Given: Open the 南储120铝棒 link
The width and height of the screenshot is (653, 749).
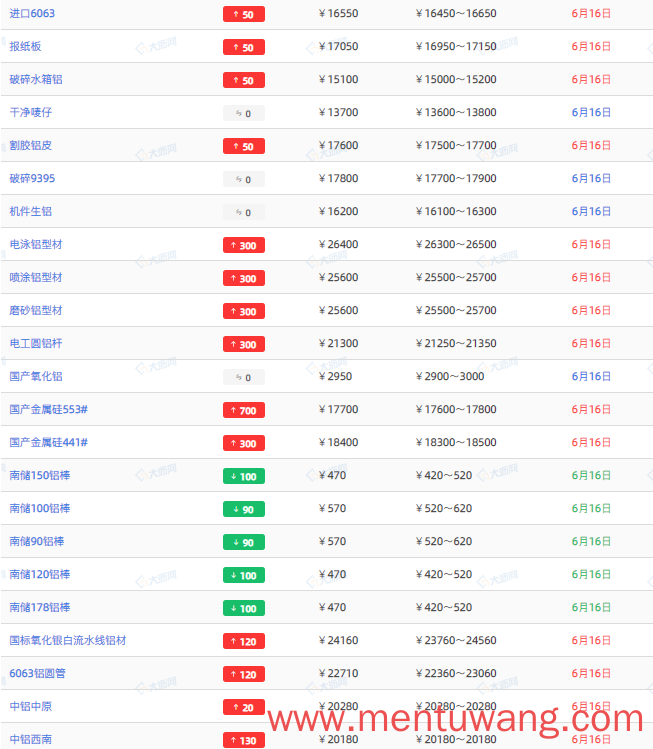Looking at the screenshot, I should [40, 574].
